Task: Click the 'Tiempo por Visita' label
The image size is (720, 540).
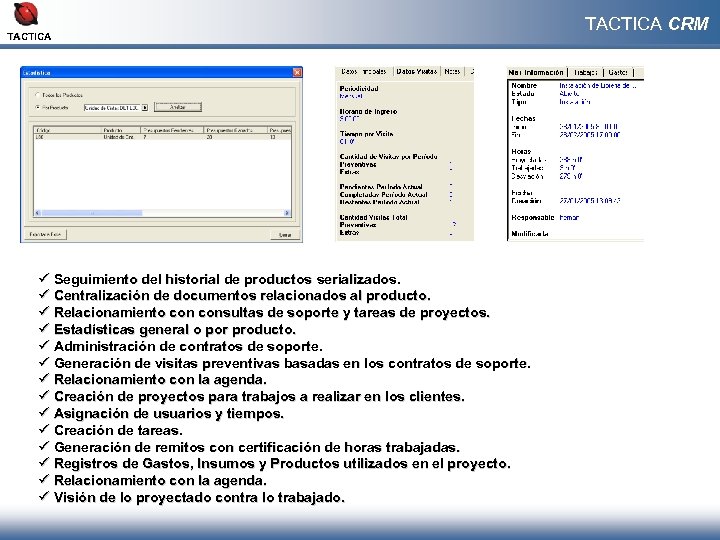Action: pyautogui.click(x=366, y=134)
